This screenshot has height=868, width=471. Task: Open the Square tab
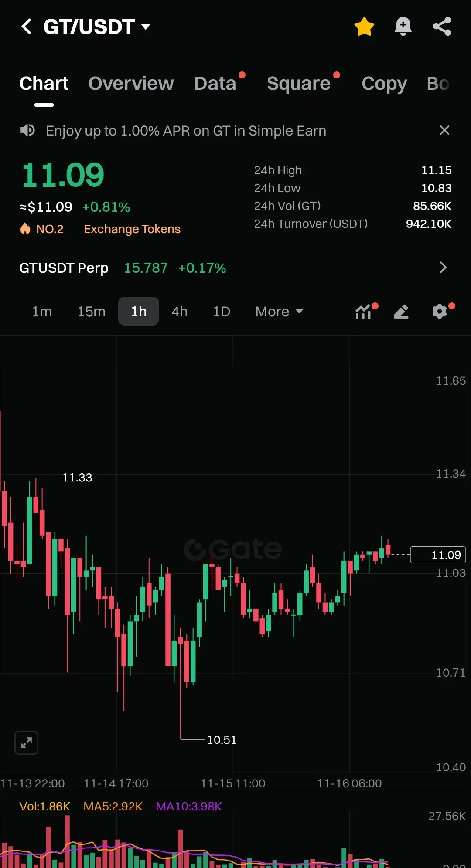click(299, 83)
